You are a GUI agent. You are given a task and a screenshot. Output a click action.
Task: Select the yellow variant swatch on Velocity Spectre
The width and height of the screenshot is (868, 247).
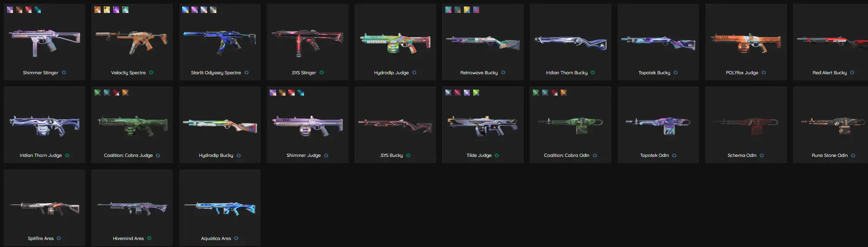tap(107, 10)
